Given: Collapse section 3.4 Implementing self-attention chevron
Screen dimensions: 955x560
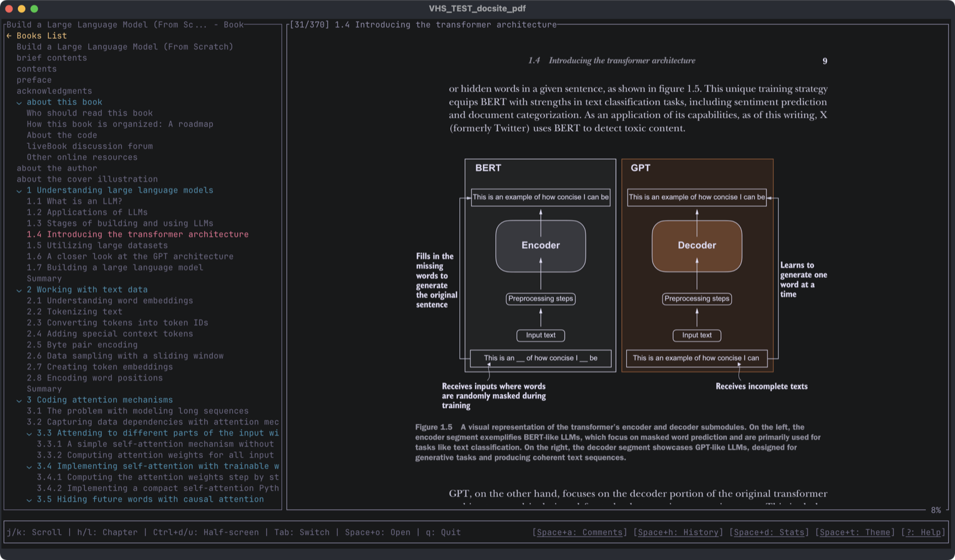Looking at the screenshot, I should tap(29, 466).
